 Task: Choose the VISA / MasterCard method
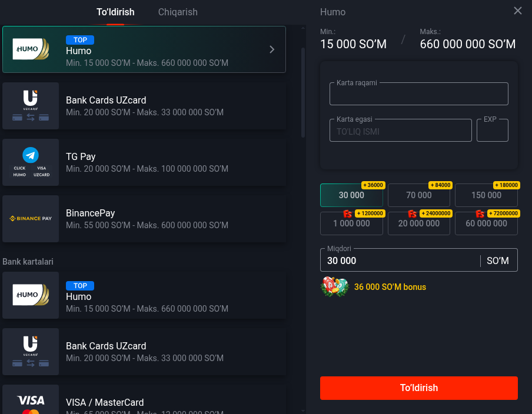click(144, 399)
